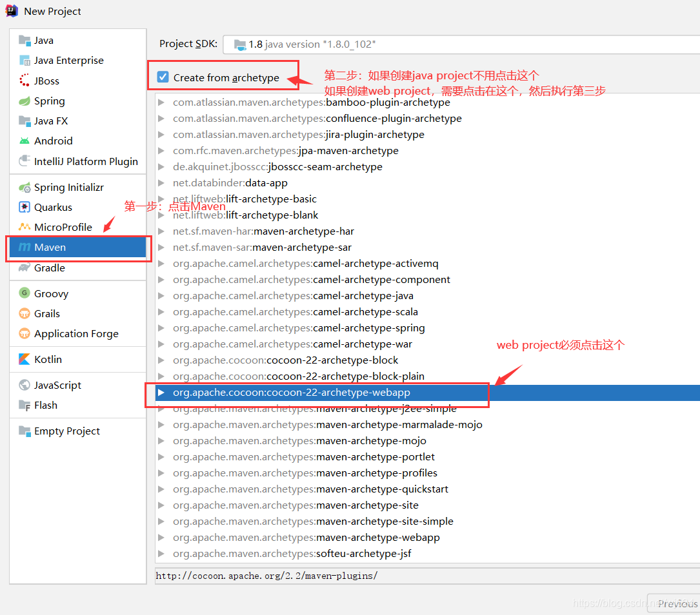Screen dimensions: 700x615
Task: Expand jpa-maven-archetype node
Action: [161, 150]
